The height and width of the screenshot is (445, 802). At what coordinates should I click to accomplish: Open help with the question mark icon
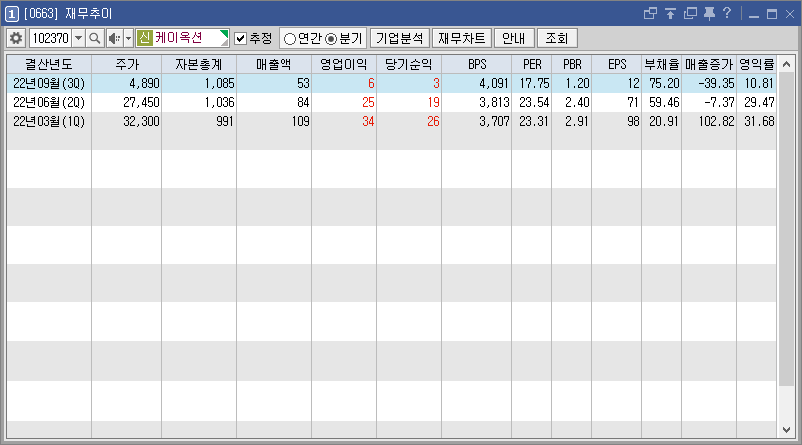[727, 13]
